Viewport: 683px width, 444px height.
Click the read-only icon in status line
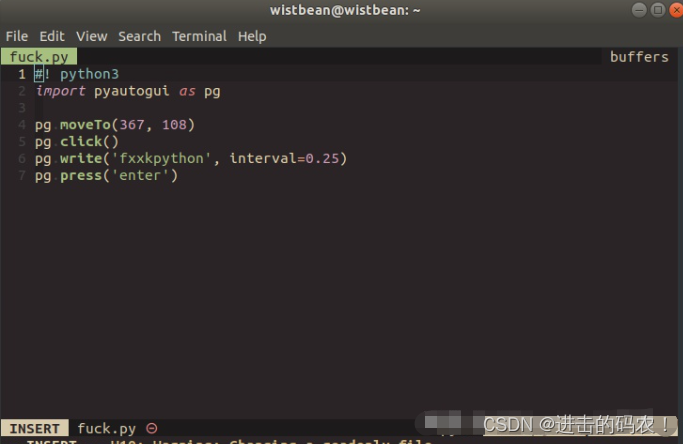pyautogui.click(x=152, y=428)
